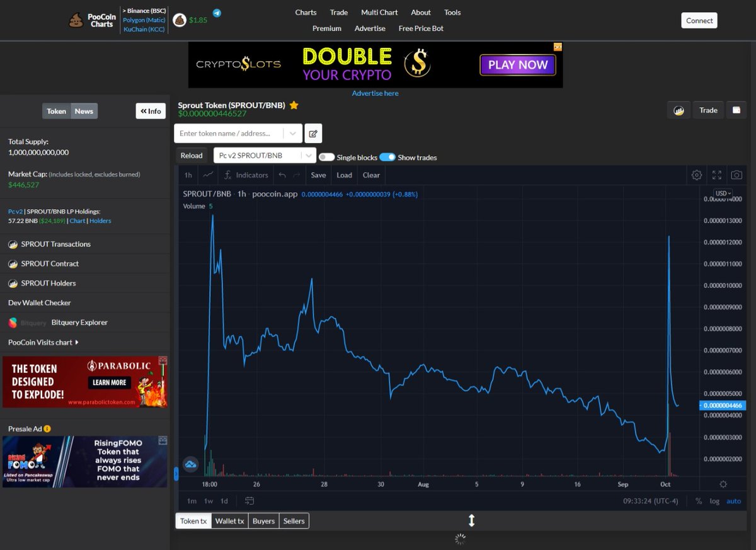Image resolution: width=756 pixels, height=550 pixels.
Task: Open chart settings gear icon
Action: pos(696,175)
